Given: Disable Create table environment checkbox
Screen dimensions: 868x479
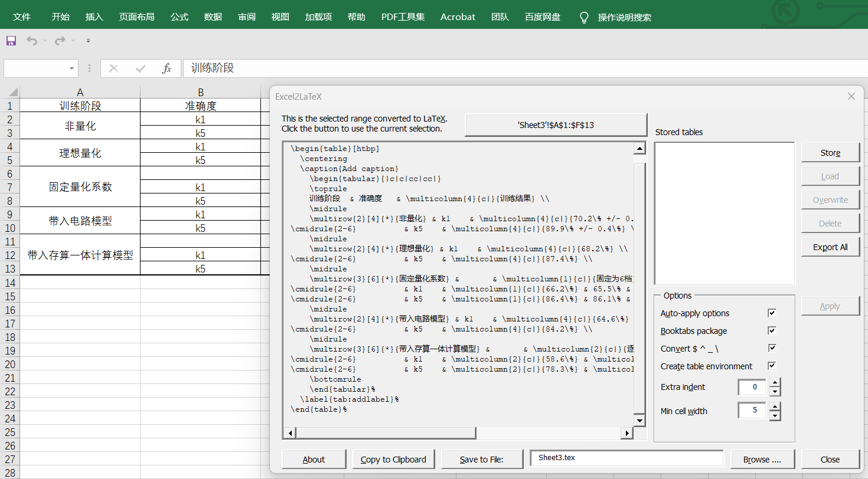Looking at the screenshot, I should click(x=771, y=366).
